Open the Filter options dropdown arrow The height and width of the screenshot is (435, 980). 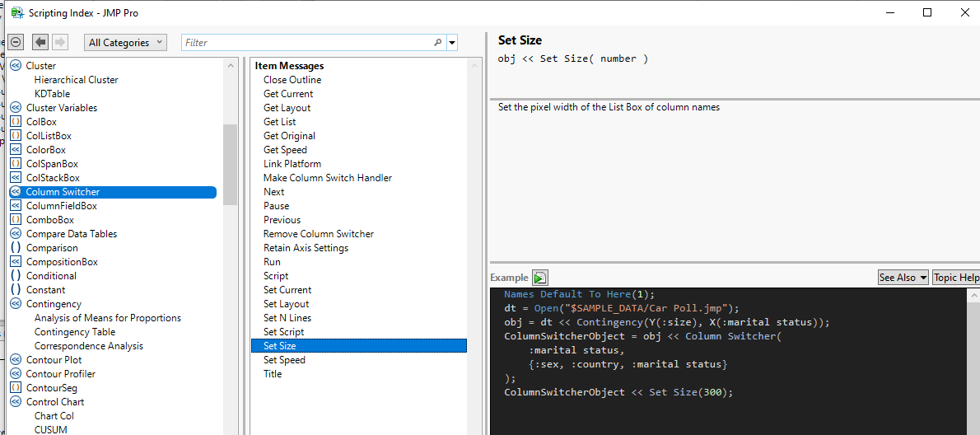click(x=452, y=42)
